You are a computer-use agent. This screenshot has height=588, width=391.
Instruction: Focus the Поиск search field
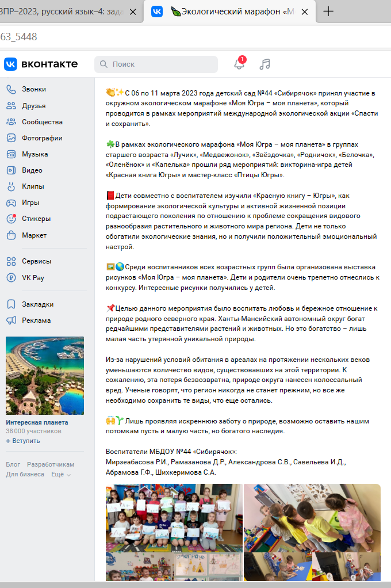tap(156, 64)
